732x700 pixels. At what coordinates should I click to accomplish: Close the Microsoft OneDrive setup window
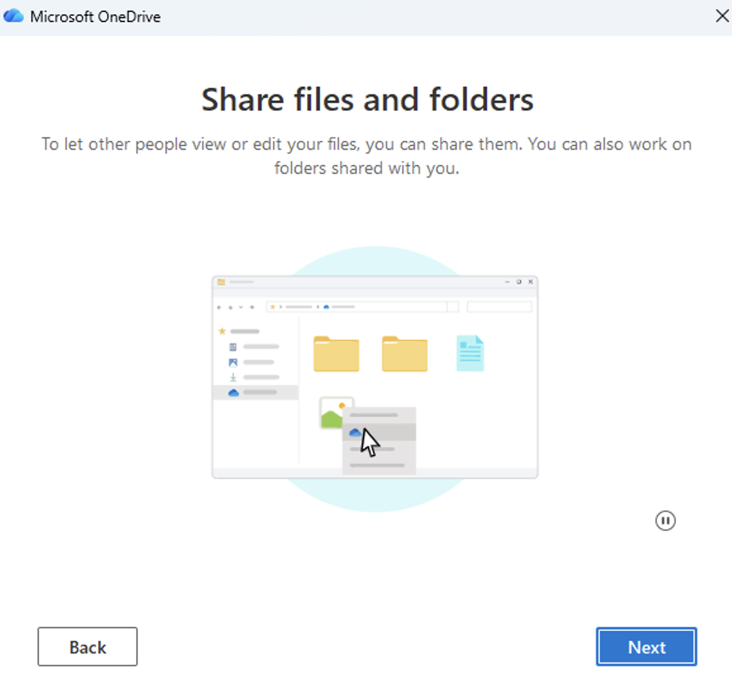[x=722, y=16]
